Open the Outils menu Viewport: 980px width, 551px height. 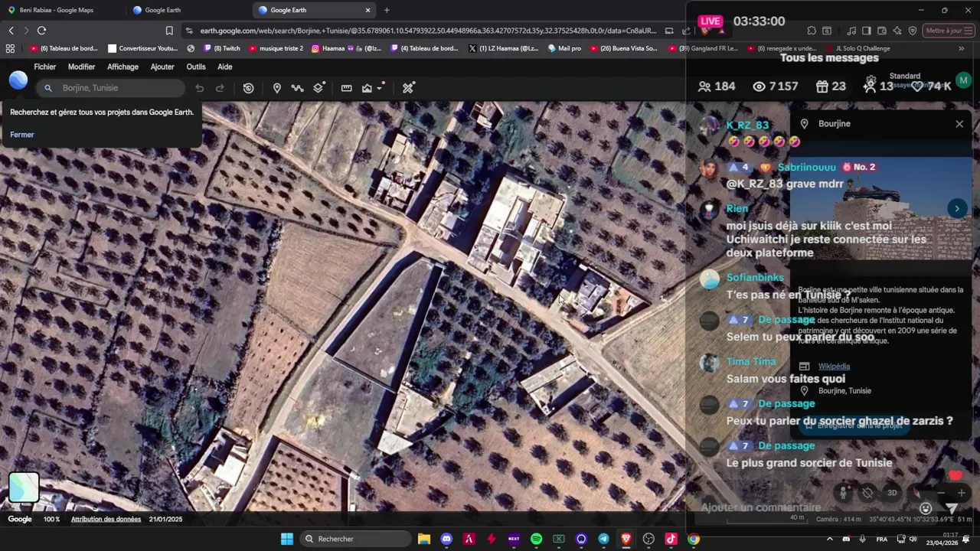pos(196,67)
